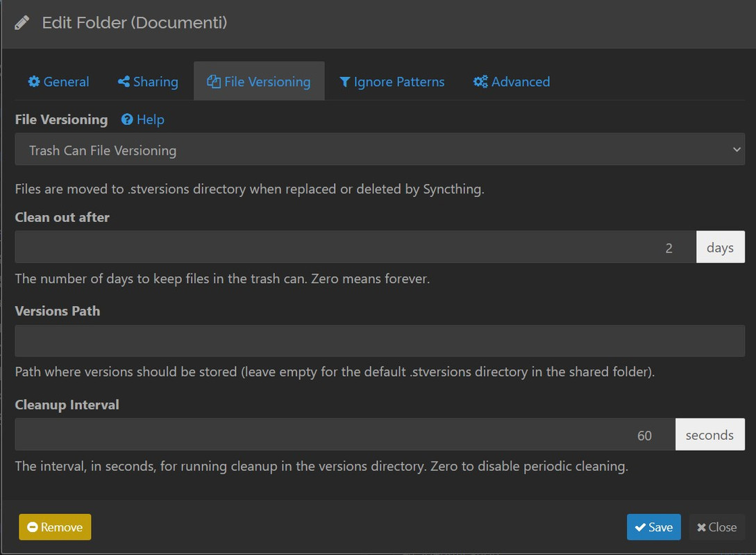Click the share icon on Sharing tab
The width and height of the screenshot is (756, 555).
coord(124,82)
